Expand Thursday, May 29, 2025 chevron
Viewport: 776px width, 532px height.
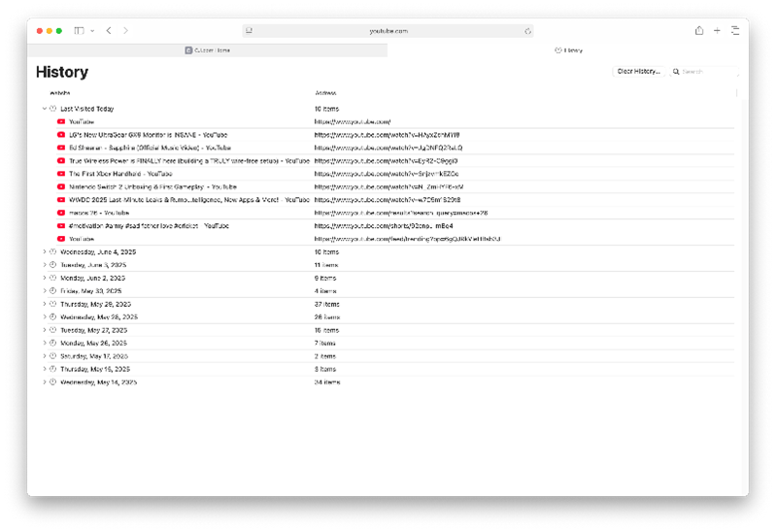click(45, 304)
